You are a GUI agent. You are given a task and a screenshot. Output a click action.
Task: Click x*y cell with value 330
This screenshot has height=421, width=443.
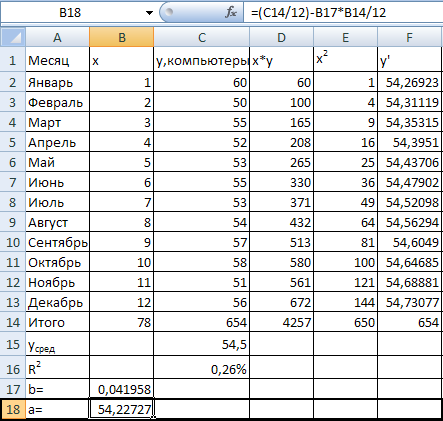[282, 182]
